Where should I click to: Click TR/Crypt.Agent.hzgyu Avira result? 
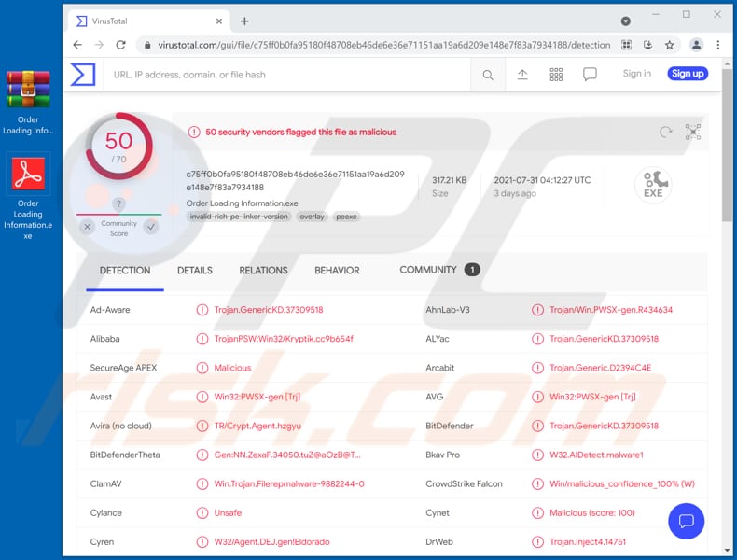click(x=257, y=426)
